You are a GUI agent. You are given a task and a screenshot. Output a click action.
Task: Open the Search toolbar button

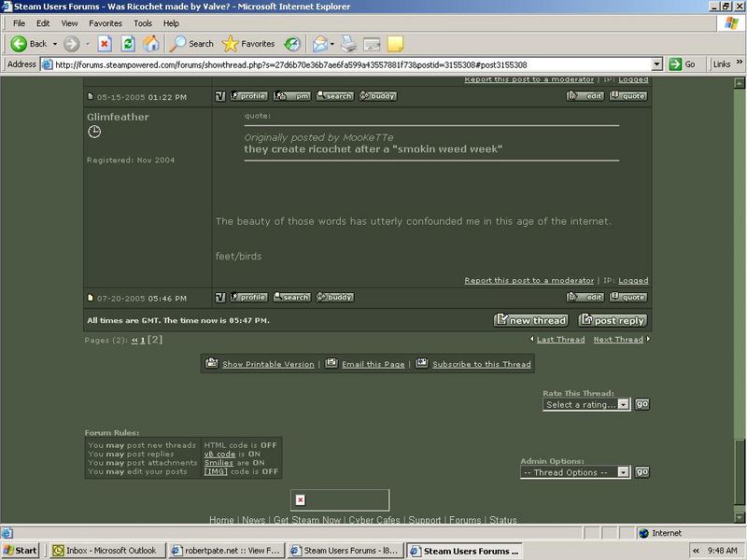(190, 44)
